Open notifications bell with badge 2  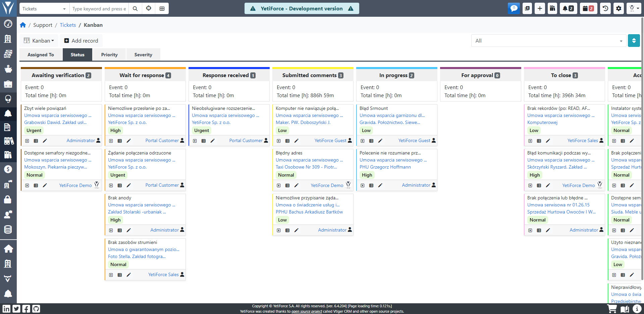coord(568,8)
